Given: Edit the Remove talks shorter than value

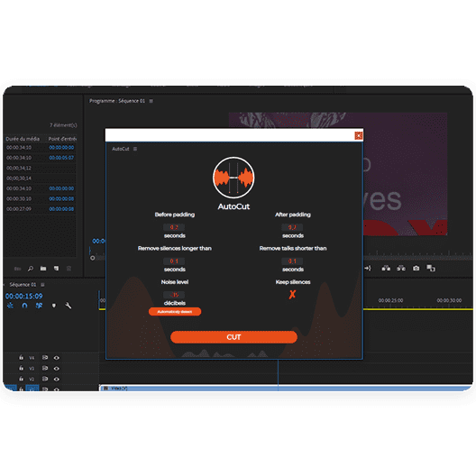Looking at the screenshot, I should [292, 261].
